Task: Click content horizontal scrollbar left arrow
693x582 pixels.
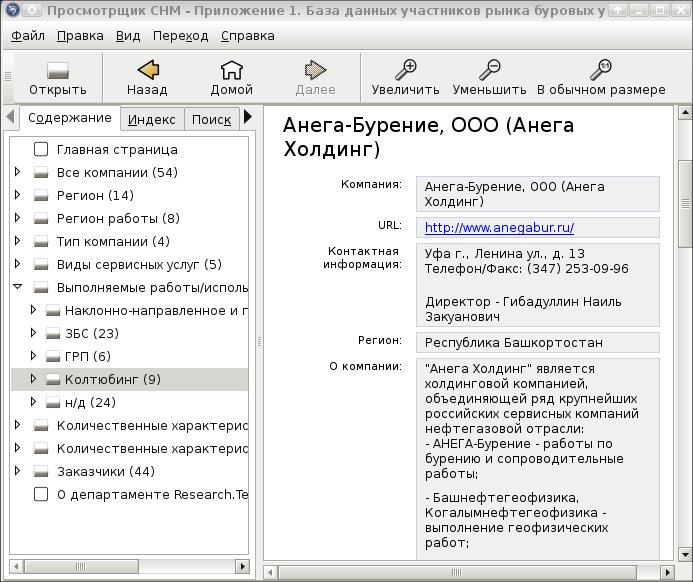Action: coord(270,573)
